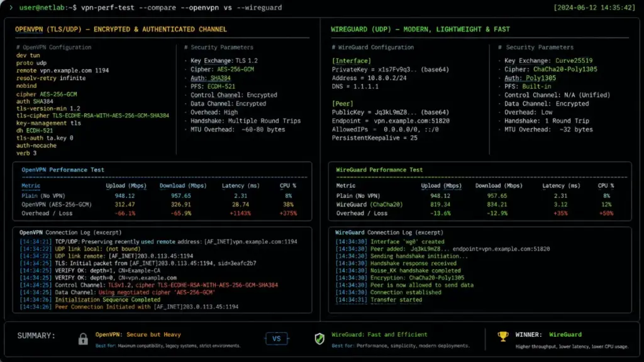Screen dimensions: 644x362
Task: Click 'PersistentKeepalive = 25' line
Action: pyautogui.click(x=375, y=138)
